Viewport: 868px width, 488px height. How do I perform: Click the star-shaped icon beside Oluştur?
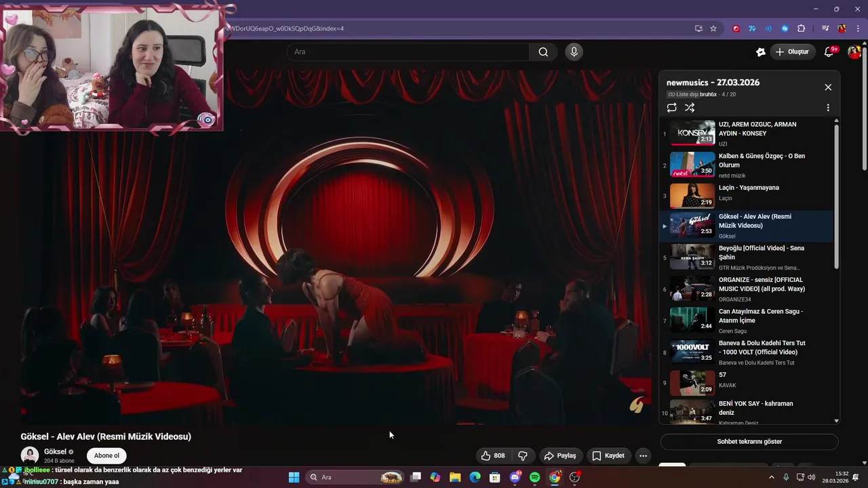(x=761, y=52)
